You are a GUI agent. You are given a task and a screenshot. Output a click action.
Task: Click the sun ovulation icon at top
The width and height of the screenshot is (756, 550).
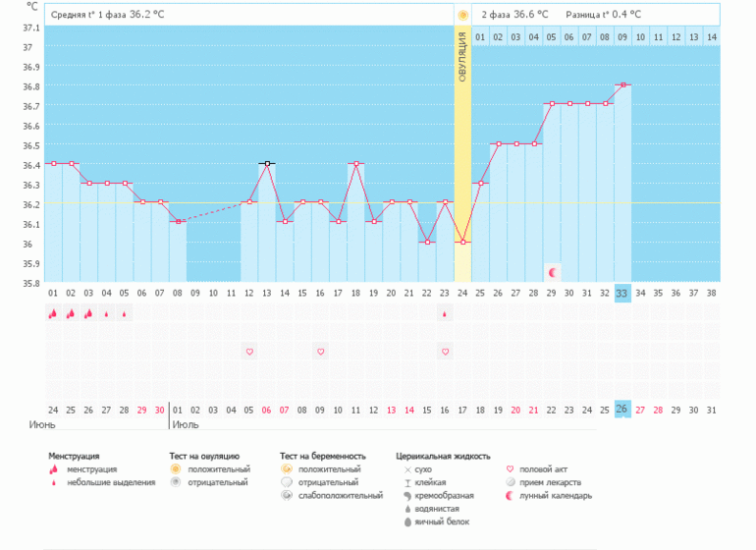pos(462,15)
